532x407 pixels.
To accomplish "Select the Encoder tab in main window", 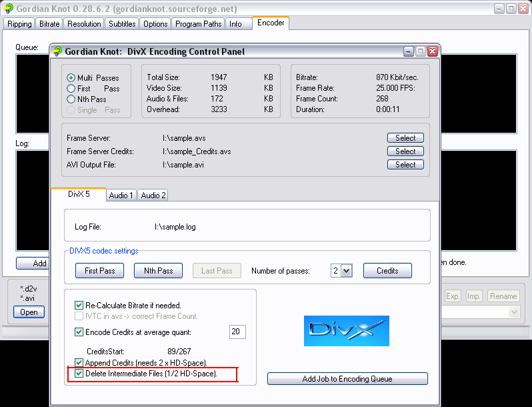I will coord(271,23).
